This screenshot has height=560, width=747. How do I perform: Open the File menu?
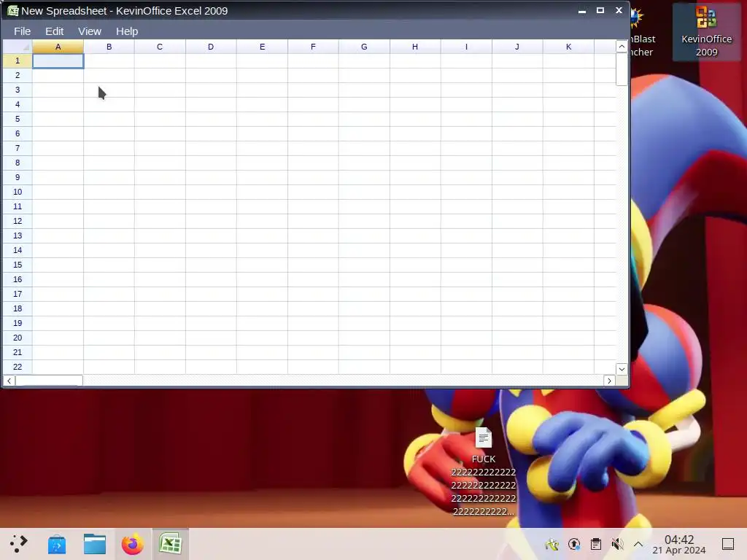click(23, 31)
